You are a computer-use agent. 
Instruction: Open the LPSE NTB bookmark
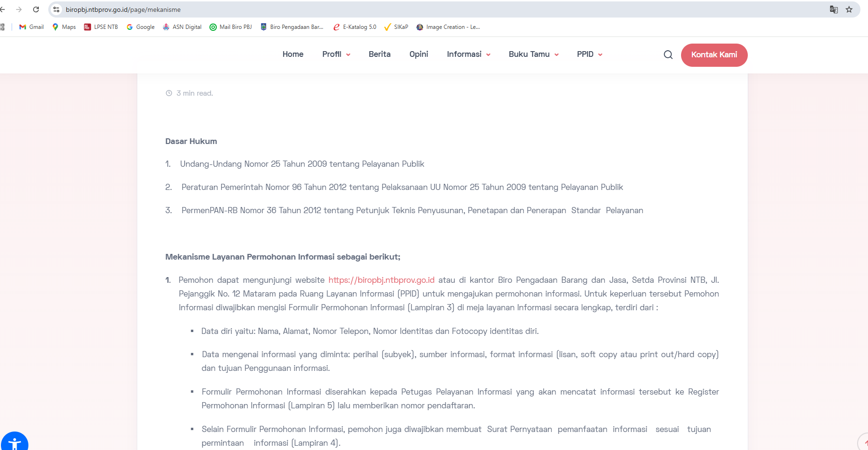point(101,27)
